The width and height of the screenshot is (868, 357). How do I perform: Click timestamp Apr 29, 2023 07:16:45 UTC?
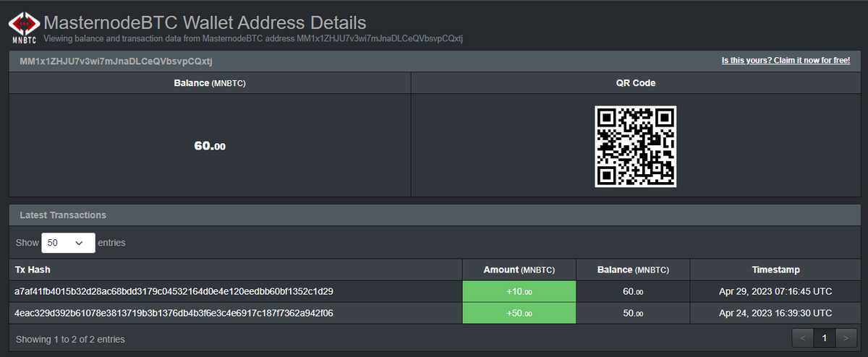775,292
